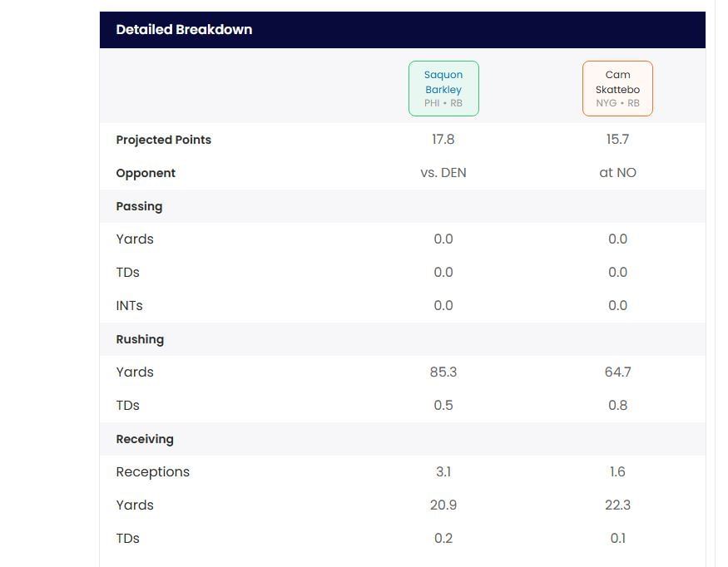Click the Rushing section header

coord(140,339)
